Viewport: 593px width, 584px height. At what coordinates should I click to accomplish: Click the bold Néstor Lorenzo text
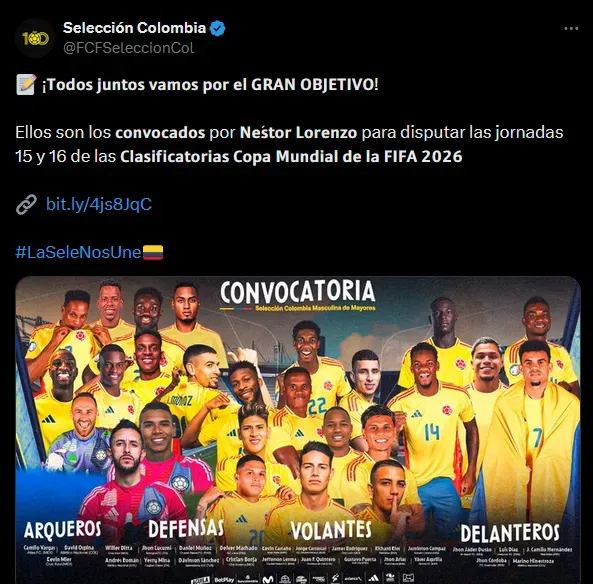pos(298,133)
